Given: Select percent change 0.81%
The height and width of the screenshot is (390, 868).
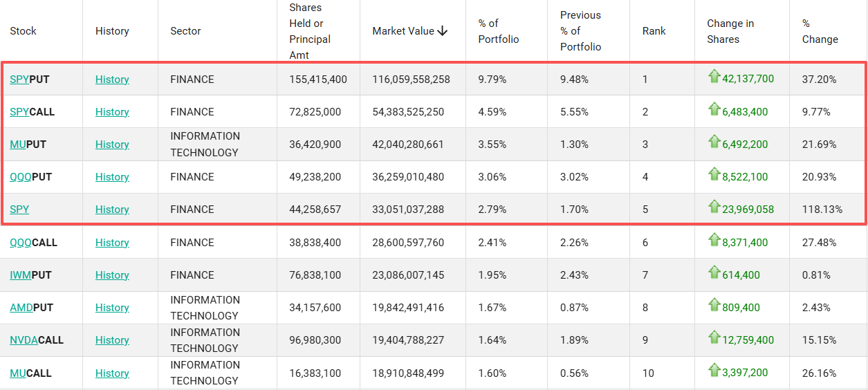Looking at the screenshot, I should (816, 275).
